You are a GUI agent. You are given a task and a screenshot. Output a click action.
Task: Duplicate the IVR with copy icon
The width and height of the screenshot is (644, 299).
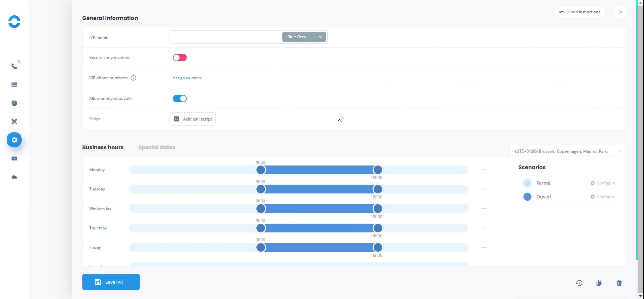[x=599, y=283]
